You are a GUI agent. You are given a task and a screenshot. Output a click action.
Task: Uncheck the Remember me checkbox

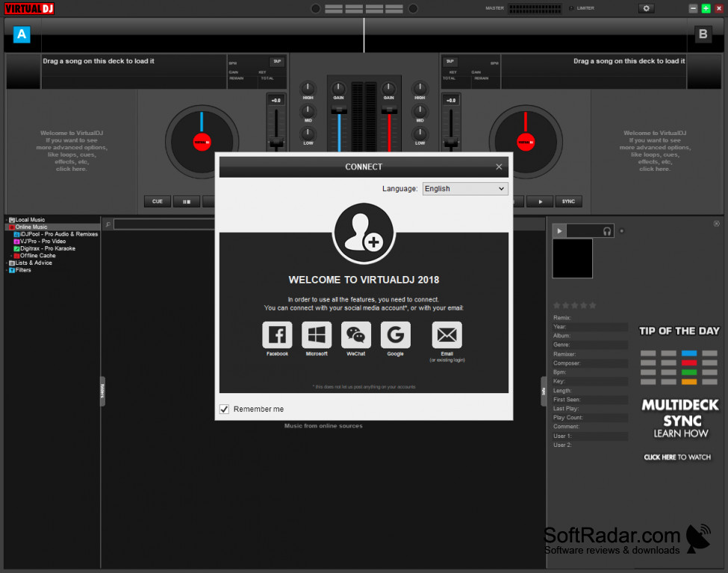pyautogui.click(x=224, y=409)
